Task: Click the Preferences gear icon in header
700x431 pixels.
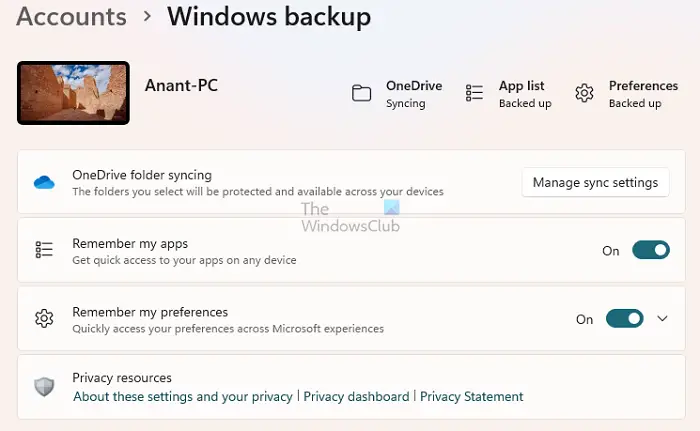Action: pos(584,94)
